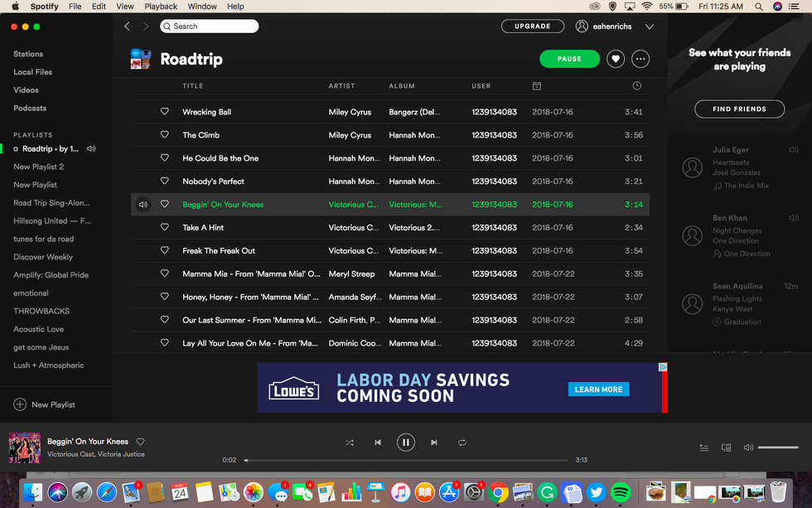Click the Find Friends button
812x508 pixels.
click(739, 109)
